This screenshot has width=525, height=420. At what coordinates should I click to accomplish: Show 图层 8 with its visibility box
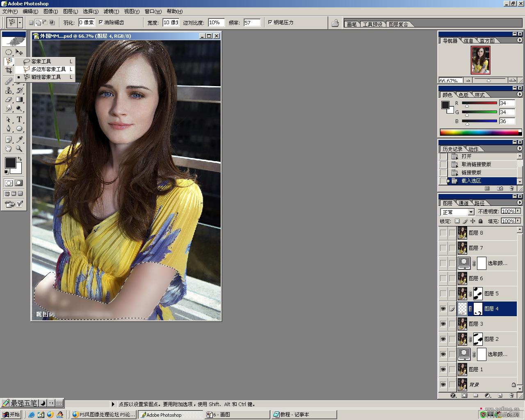(x=443, y=233)
